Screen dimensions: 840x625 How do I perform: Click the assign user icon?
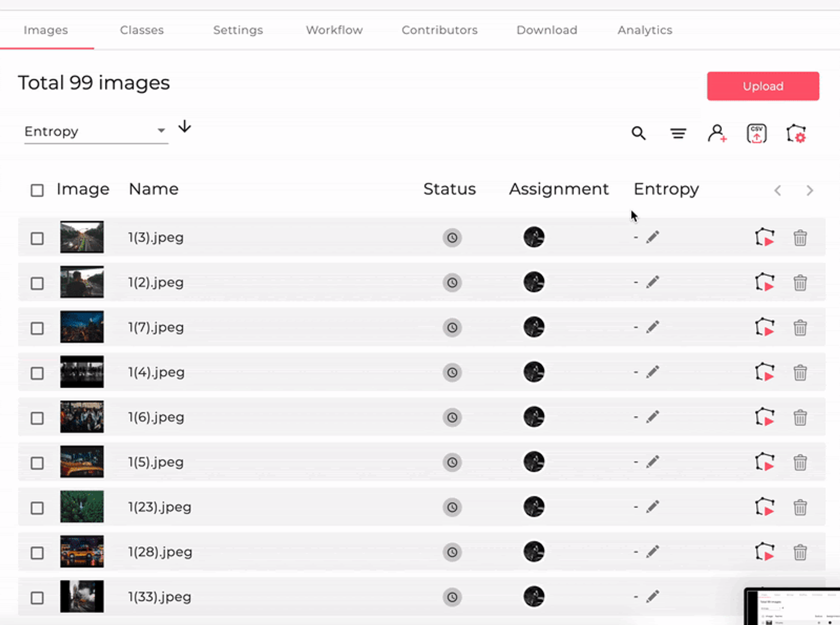[x=717, y=133]
